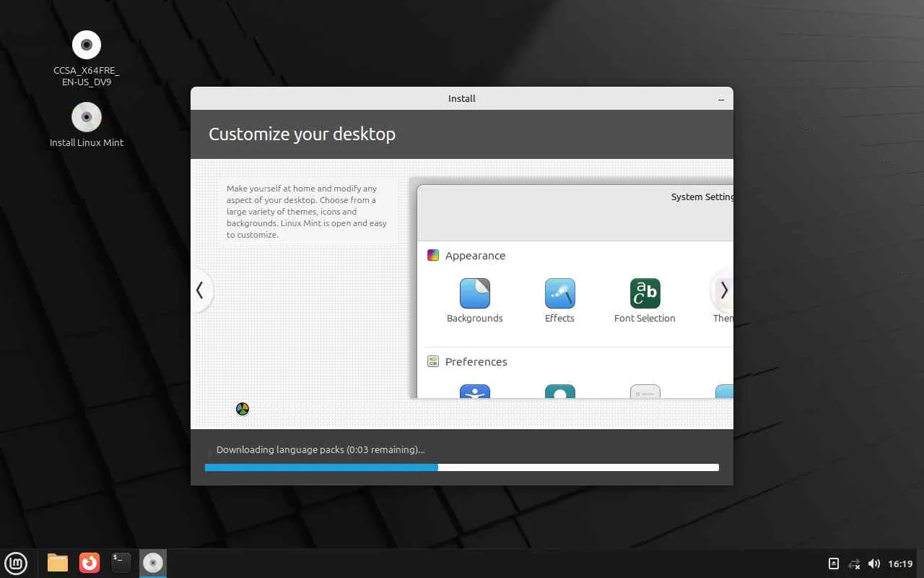Click the "Downloading language packs" status text
The width and height of the screenshot is (924, 578).
click(x=321, y=449)
